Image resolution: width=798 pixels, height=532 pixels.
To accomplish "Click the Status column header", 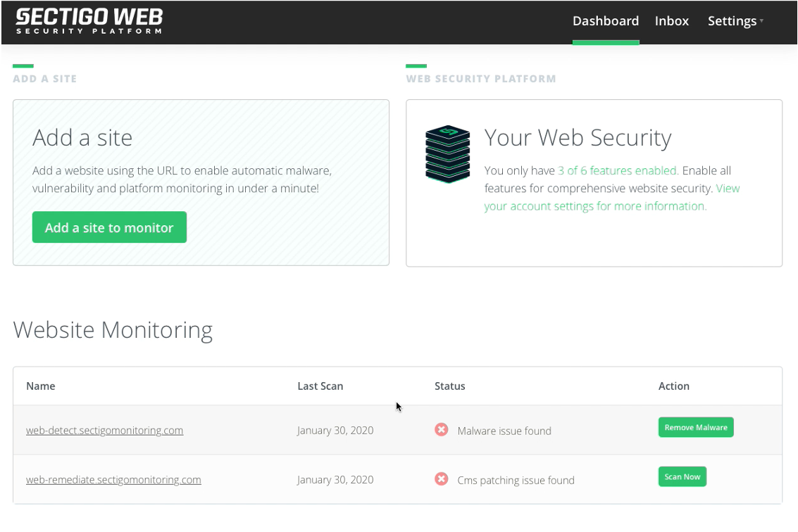I will click(449, 386).
